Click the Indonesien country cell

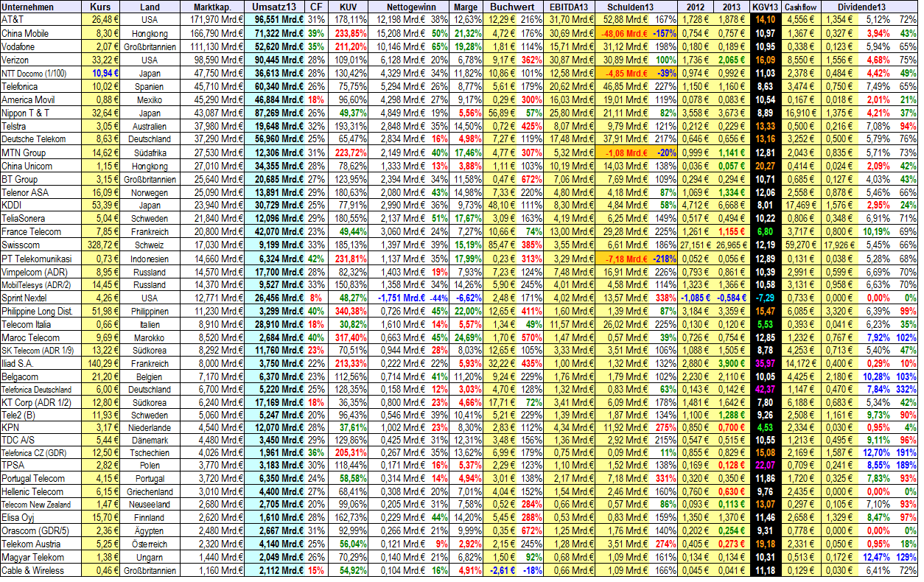(150, 259)
